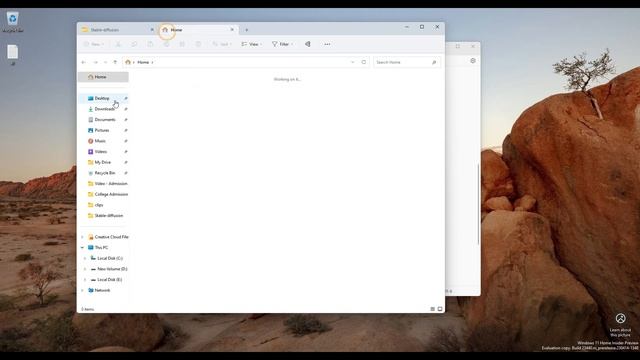Select Home in the navigation pane
The height and width of the screenshot is (360, 640).
(103, 77)
